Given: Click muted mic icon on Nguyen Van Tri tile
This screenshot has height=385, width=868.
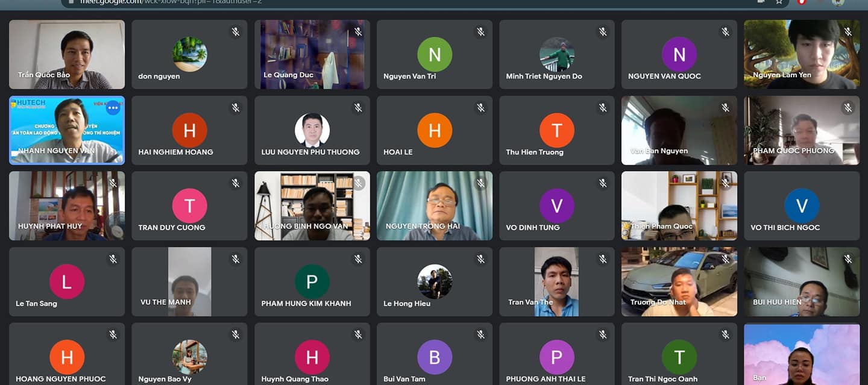Looking at the screenshot, I should [x=480, y=32].
